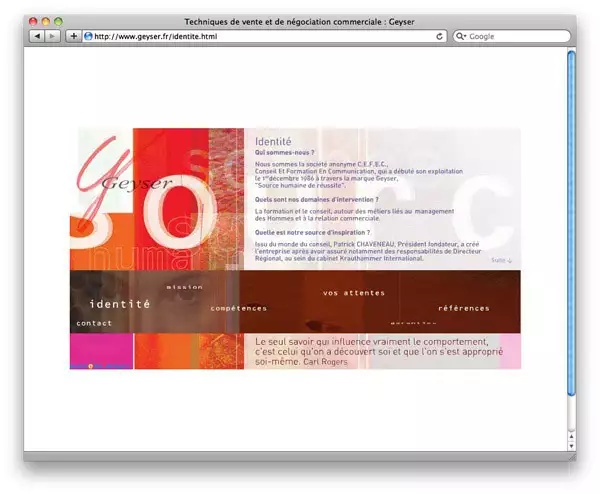The image size is (600, 494).
Task: Zoom window with the green button
Action: [58, 21]
